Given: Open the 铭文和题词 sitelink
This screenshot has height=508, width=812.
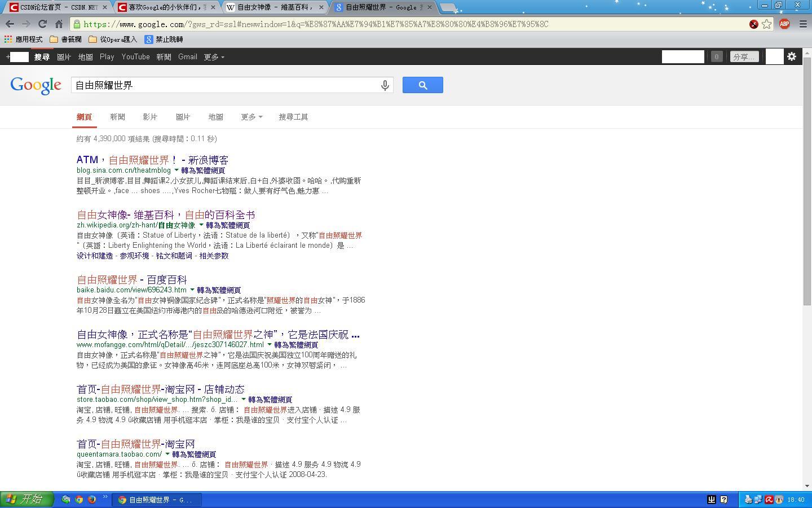Looking at the screenshot, I should pos(174,256).
